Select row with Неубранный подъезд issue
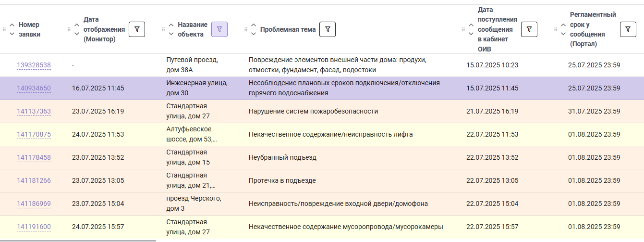 322,157
